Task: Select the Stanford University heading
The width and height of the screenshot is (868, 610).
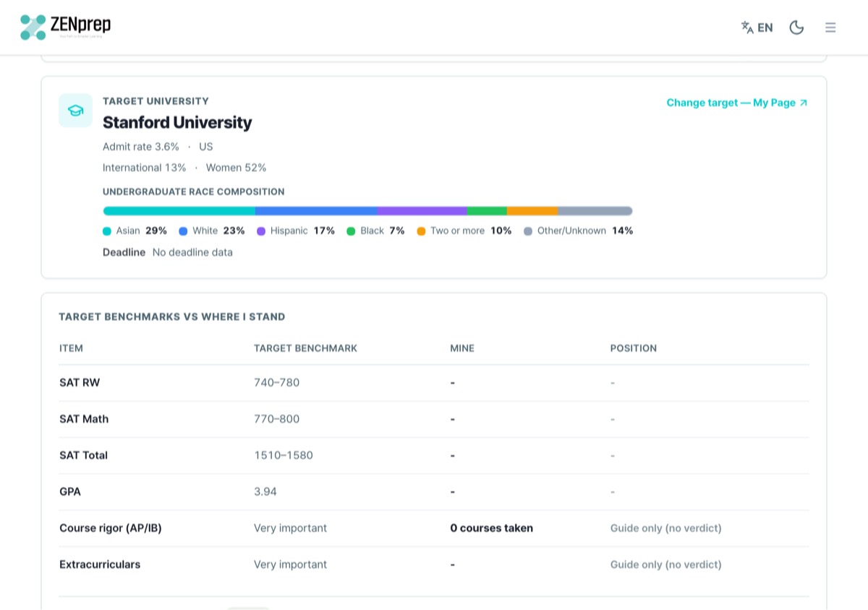Action: (177, 122)
